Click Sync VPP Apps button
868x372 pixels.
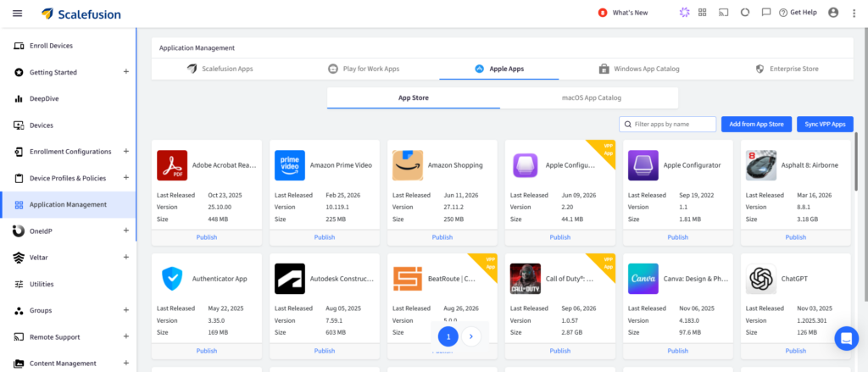(x=825, y=124)
